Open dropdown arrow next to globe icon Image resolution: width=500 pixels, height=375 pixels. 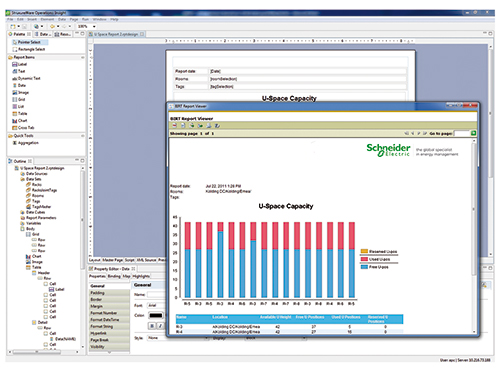pyautogui.click(x=42, y=26)
